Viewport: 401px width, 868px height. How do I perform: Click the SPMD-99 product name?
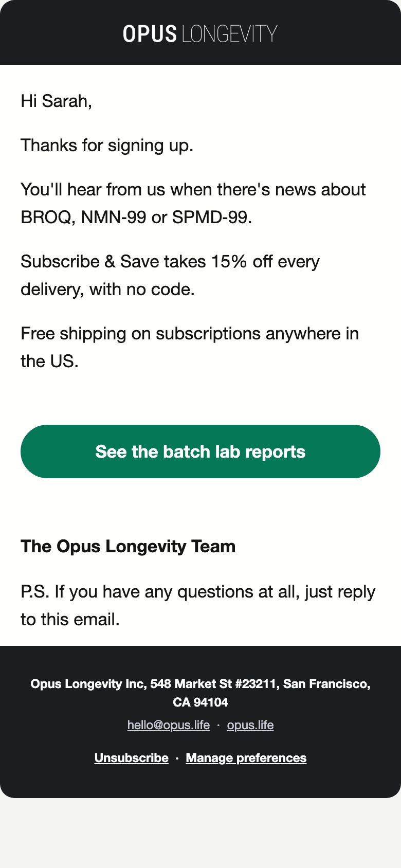pos(210,218)
